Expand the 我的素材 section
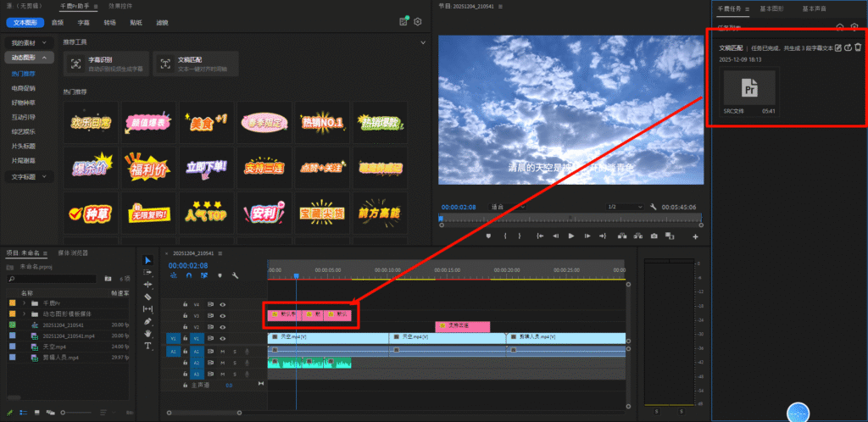 coord(30,42)
